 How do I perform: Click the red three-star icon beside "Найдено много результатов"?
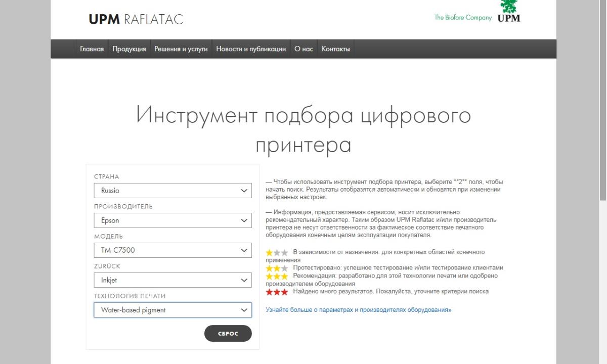coord(277,291)
